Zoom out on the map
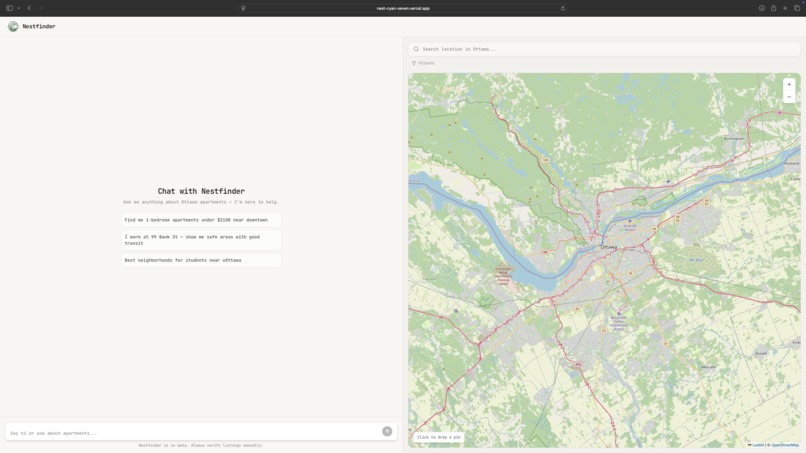This screenshot has width=806, height=453. click(x=789, y=97)
